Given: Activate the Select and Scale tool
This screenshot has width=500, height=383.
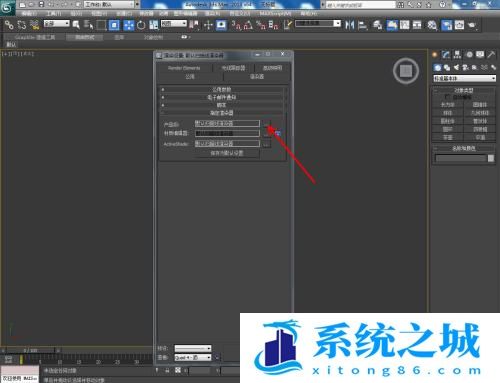Looking at the screenshot, I should [153, 25].
